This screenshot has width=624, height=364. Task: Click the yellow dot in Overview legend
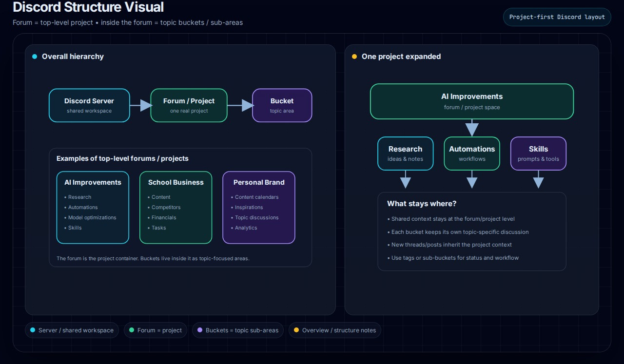pos(296,330)
